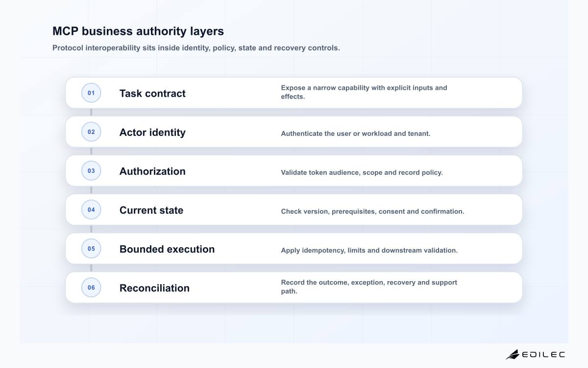Click the MCP business authority layers title
The height and width of the screenshot is (368, 588).
(x=138, y=31)
